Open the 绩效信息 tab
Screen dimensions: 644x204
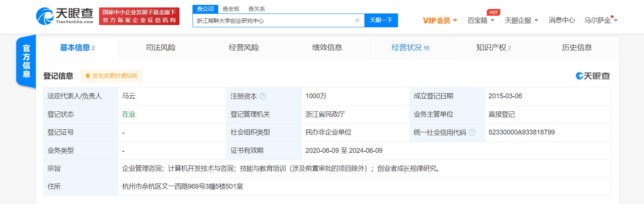pos(327,47)
